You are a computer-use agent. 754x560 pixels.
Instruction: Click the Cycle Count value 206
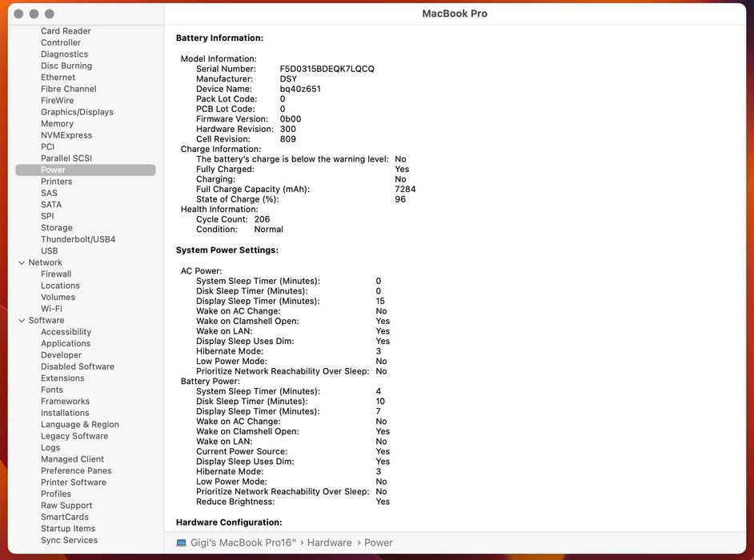click(262, 219)
